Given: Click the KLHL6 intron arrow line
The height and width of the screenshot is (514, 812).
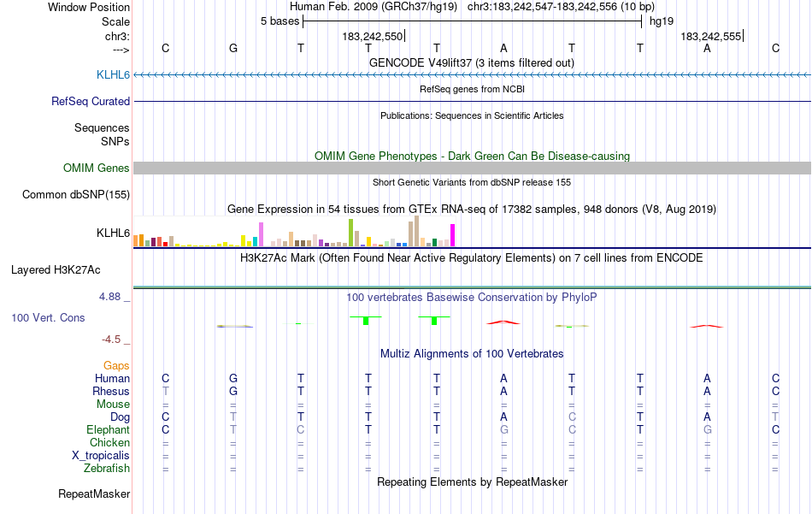Looking at the screenshot, I should 472,75.
